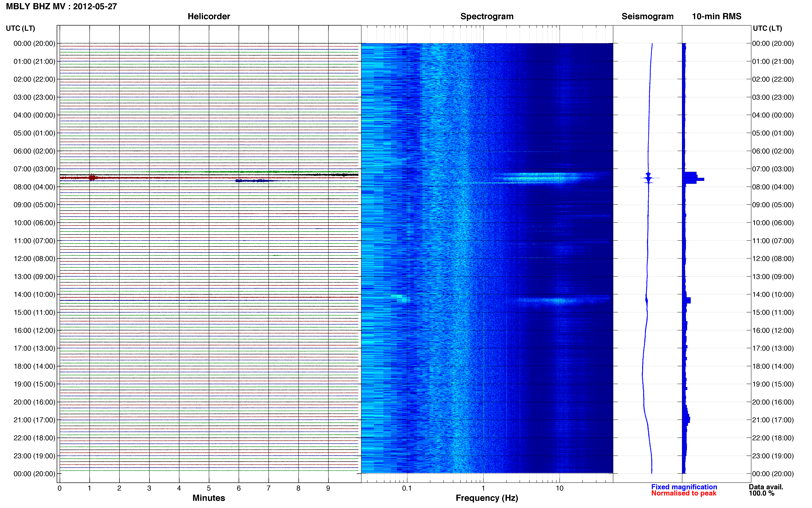
Task: Click the left '18:00 (14:00)' time label
Action: click(x=34, y=366)
